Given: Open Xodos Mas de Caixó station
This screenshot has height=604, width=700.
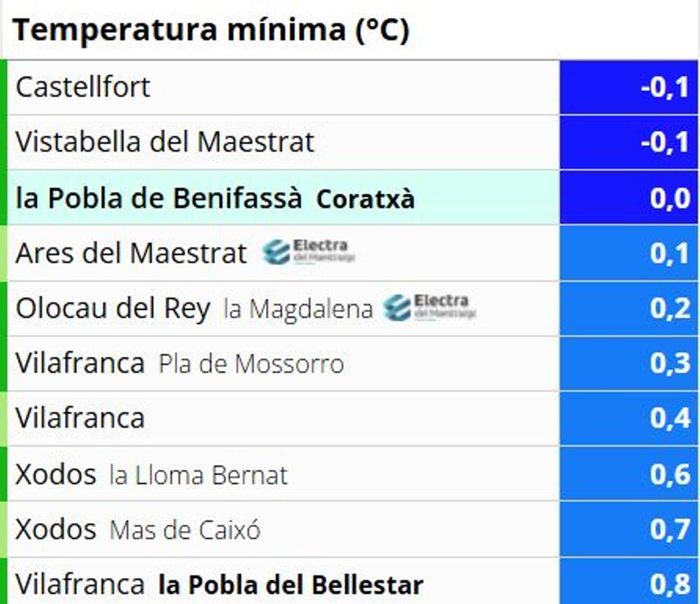Looking at the screenshot, I should [x=138, y=529].
